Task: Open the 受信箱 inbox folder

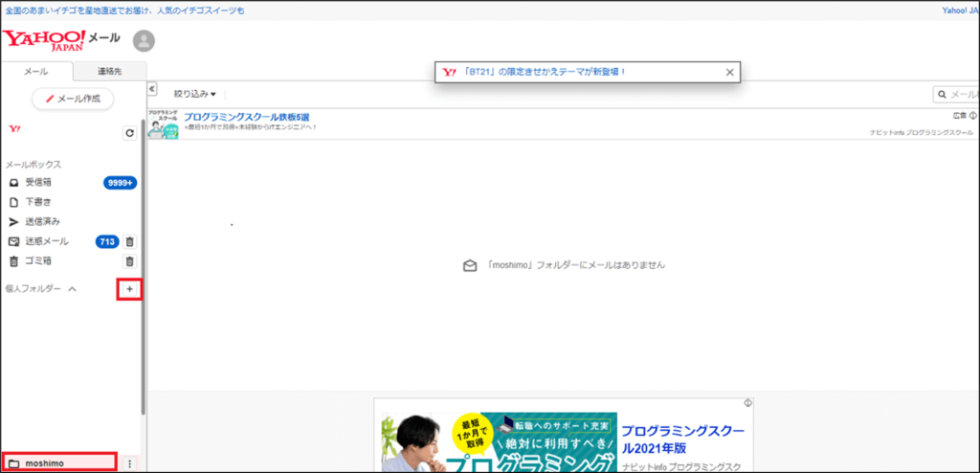Action: (38, 183)
